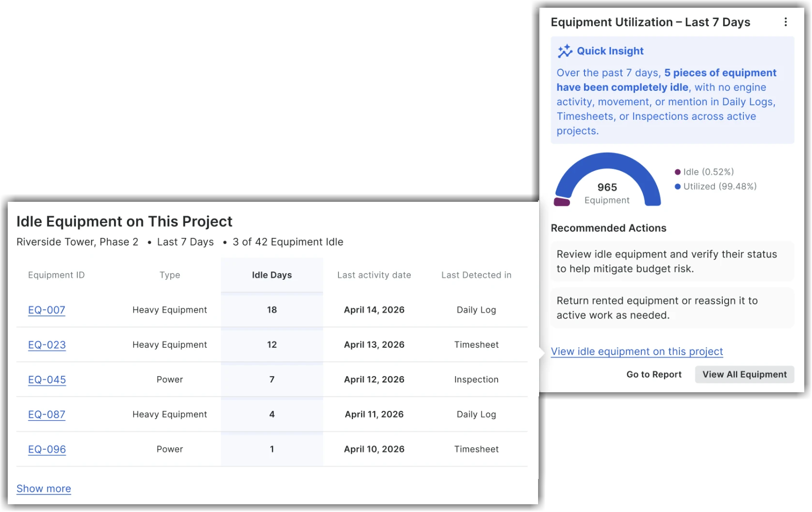The image size is (812, 512).
Task: Open equipment link EQ-007
Action: click(x=46, y=310)
